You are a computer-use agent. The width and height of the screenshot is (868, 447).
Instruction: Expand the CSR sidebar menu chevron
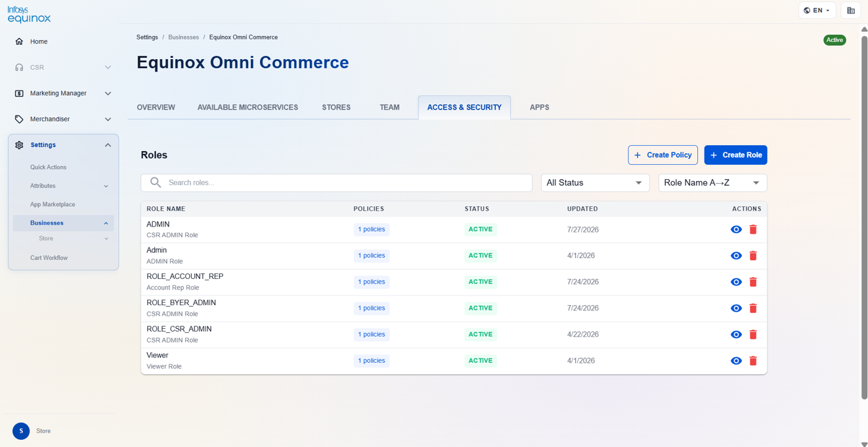tap(108, 68)
